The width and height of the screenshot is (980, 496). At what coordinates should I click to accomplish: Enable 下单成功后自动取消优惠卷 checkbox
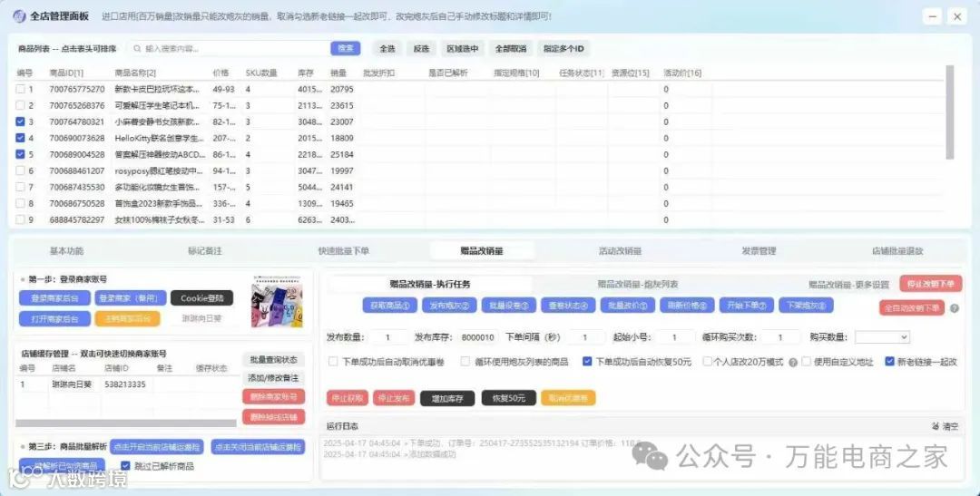333,361
